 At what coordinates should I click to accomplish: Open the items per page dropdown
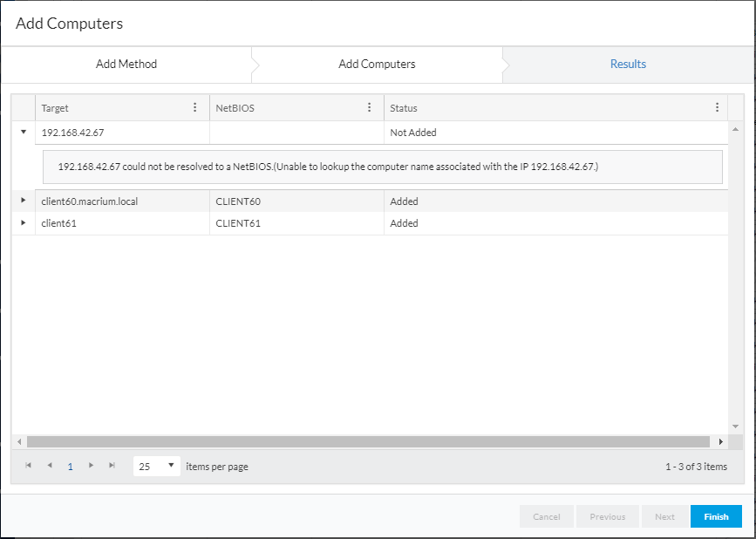[157, 467]
